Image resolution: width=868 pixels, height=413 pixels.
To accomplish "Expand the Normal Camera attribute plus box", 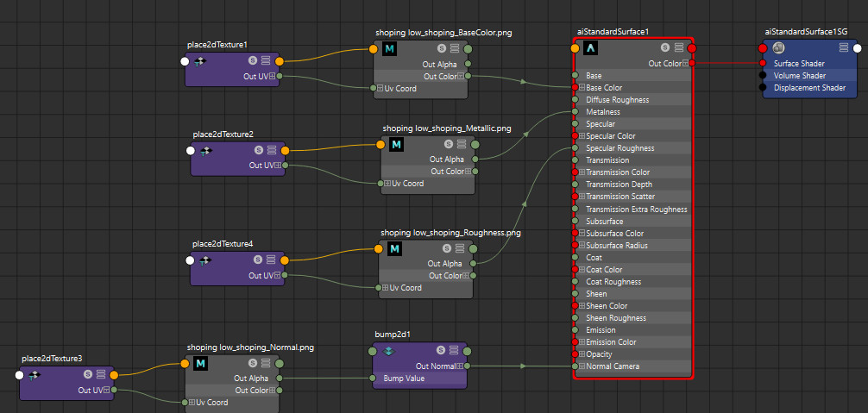I will (x=582, y=366).
